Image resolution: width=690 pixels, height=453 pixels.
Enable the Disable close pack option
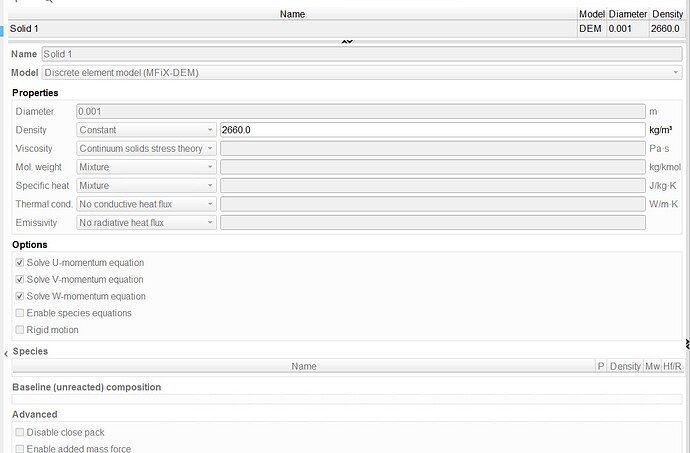[20, 432]
